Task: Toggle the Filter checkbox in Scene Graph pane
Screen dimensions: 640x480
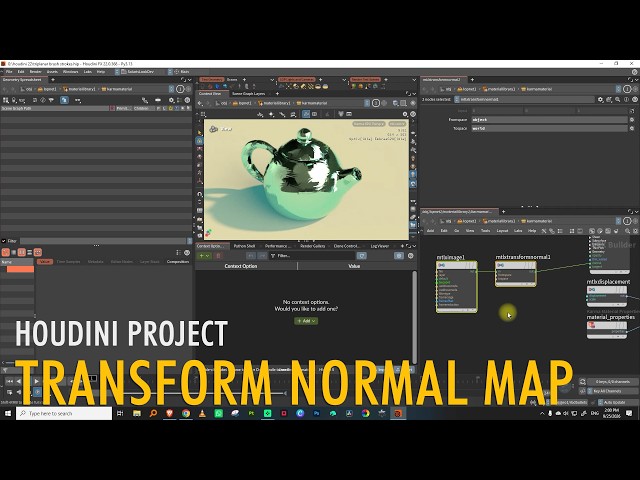Action: (4, 241)
